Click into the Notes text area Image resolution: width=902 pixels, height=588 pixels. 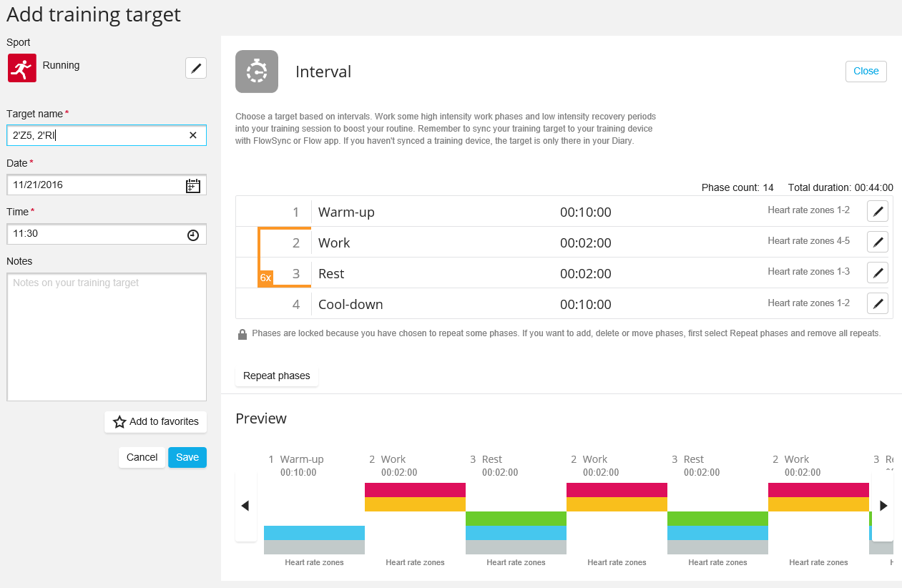click(x=107, y=337)
